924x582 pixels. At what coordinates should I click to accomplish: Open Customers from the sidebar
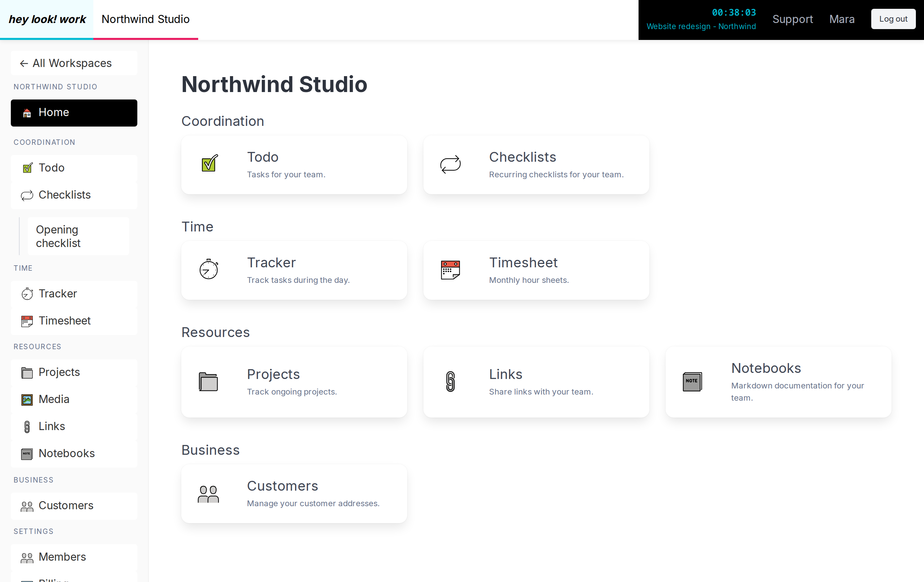[x=74, y=506]
